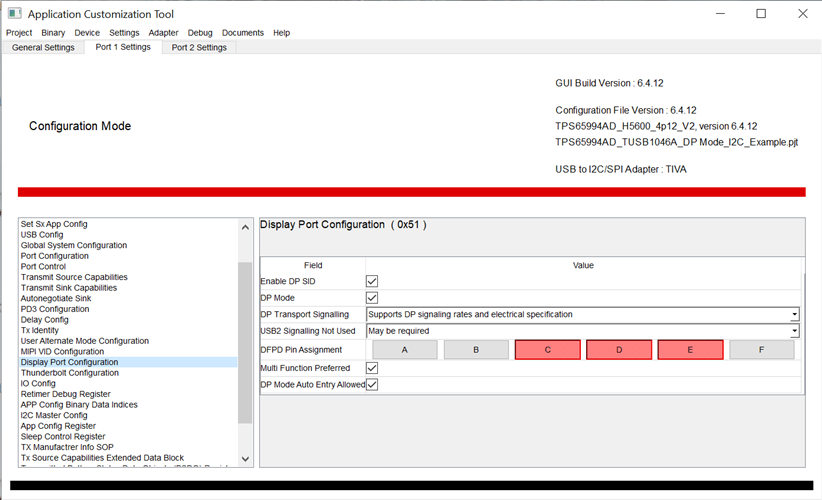
Task: Switch to General Settings tab
Action: (43, 47)
